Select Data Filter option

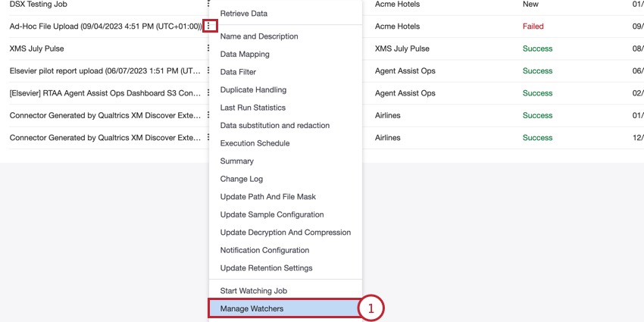(238, 72)
